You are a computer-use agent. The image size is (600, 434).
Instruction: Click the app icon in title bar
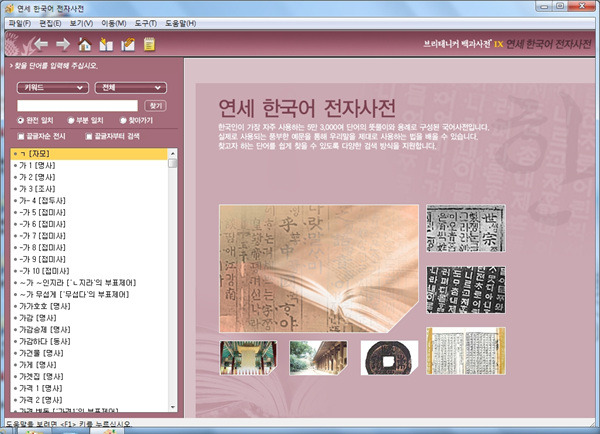9,8
